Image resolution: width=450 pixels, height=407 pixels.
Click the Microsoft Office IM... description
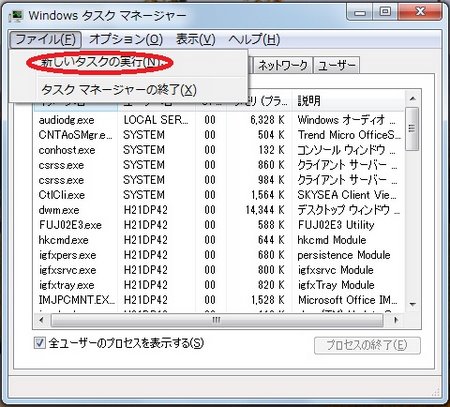coord(347,300)
